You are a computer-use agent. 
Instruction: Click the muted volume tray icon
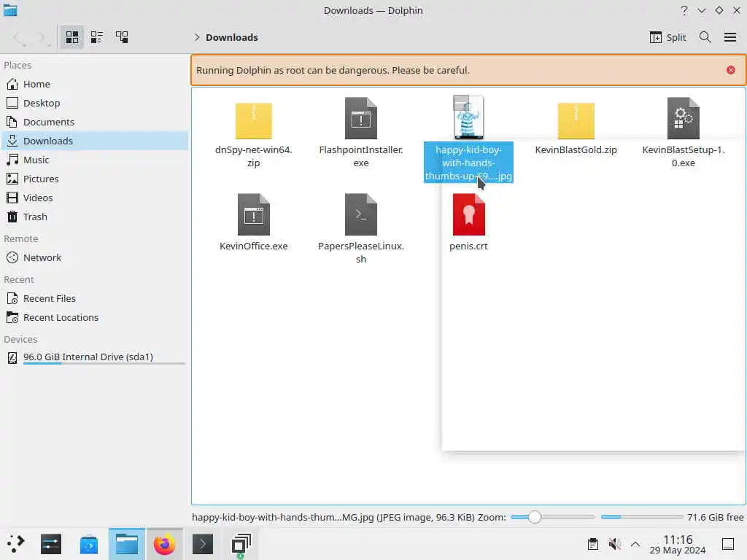(614, 544)
